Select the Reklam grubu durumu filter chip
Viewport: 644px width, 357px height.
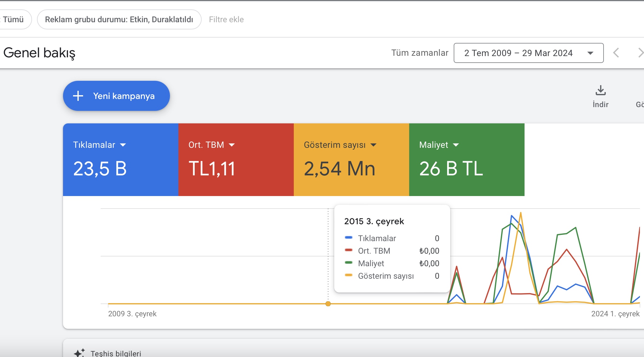119,19
